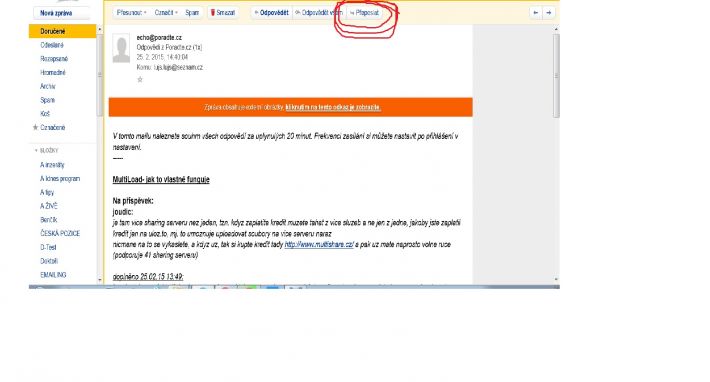Viewport: 710px width, 382px height.
Task: Open the Označit dropdown
Action: [x=166, y=13]
